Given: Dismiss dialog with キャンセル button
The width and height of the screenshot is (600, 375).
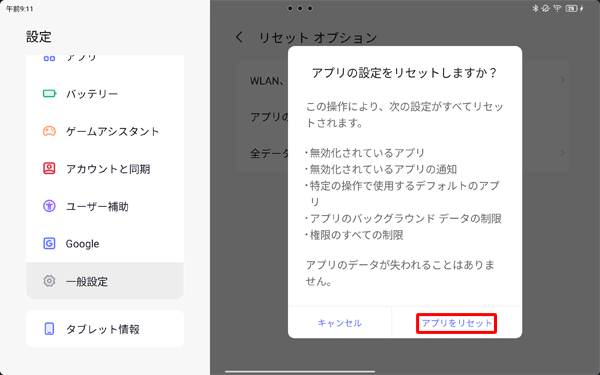Looking at the screenshot, I should pyautogui.click(x=339, y=323).
